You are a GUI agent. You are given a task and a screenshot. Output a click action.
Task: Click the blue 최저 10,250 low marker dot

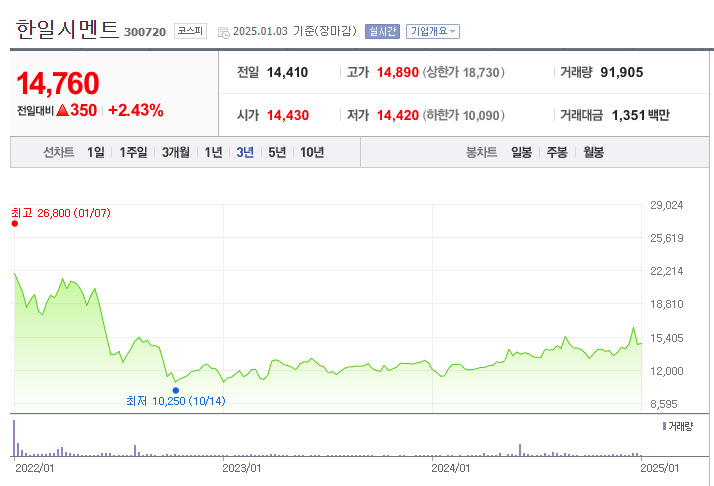tap(176, 390)
